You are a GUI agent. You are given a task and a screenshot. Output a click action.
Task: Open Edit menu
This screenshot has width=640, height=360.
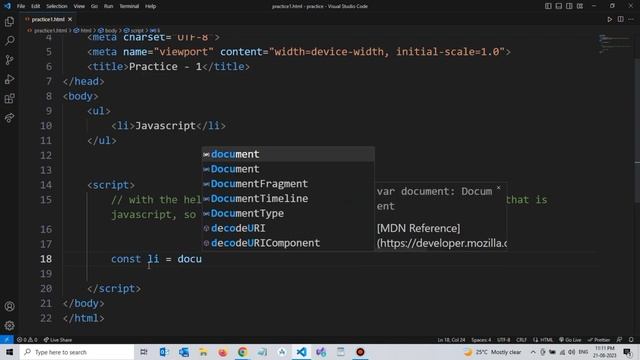[x=36, y=6]
